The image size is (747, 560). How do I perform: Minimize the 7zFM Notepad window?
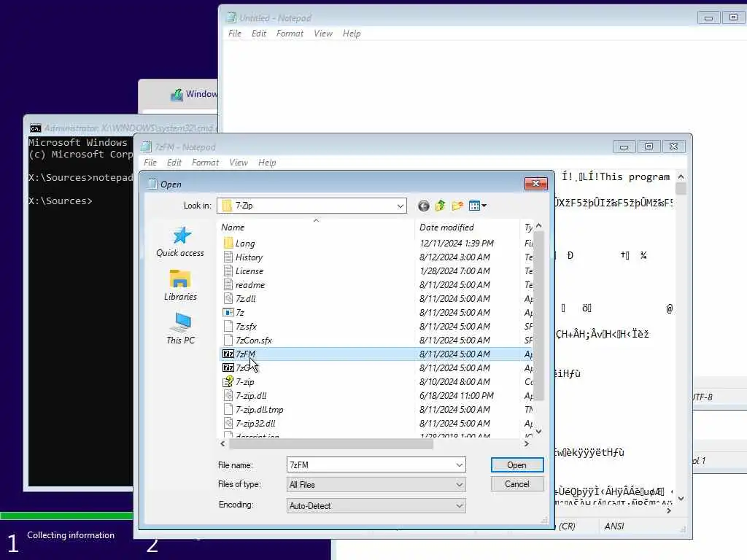[624, 147]
